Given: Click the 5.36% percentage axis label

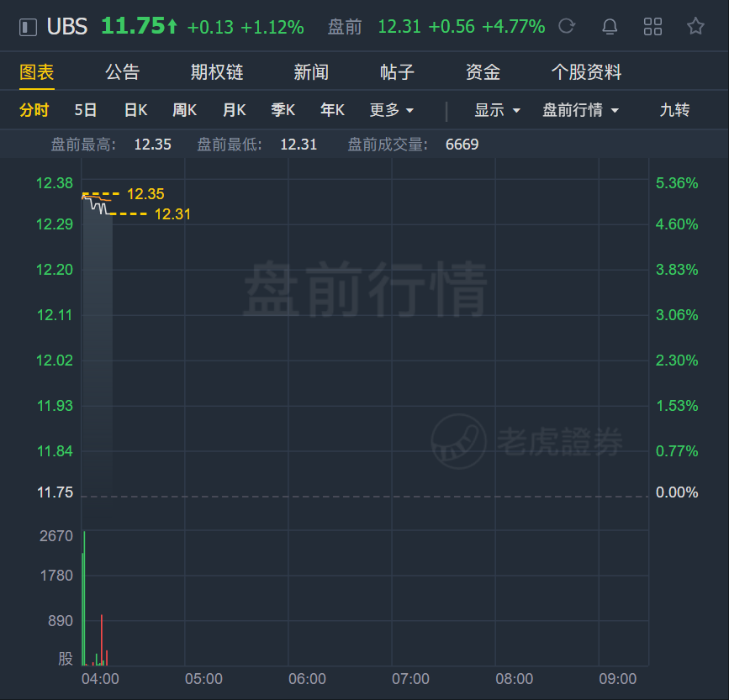Looking at the screenshot, I should (x=677, y=183).
